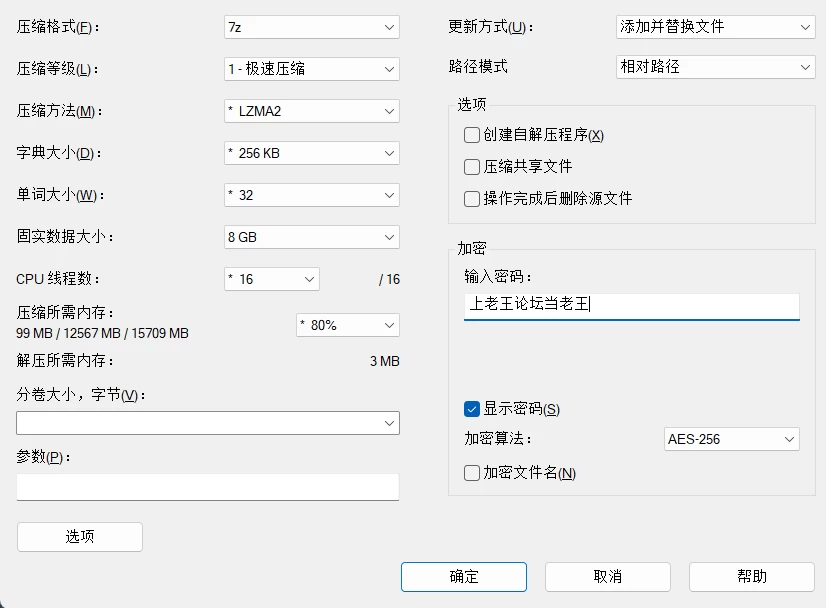Image resolution: width=826 pixels, height=608 pixels.
Task: Click the 更新方式 label
Action: point(491,27)
